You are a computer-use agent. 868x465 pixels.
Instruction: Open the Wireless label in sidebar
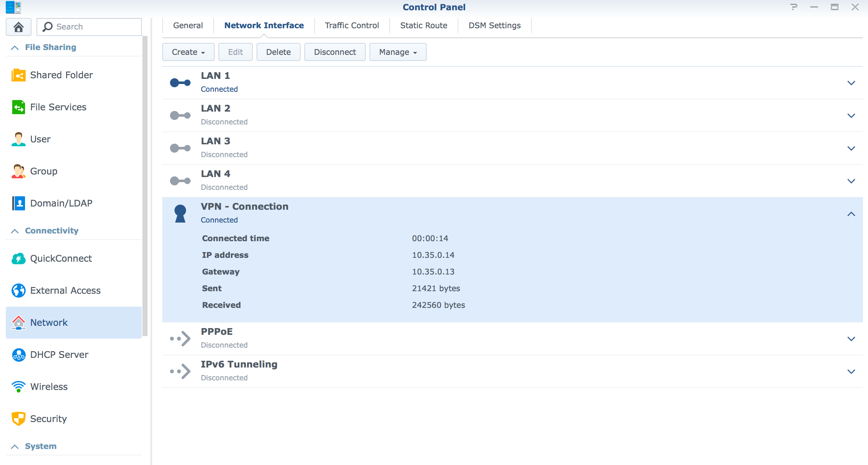click(x=49, y=386)
